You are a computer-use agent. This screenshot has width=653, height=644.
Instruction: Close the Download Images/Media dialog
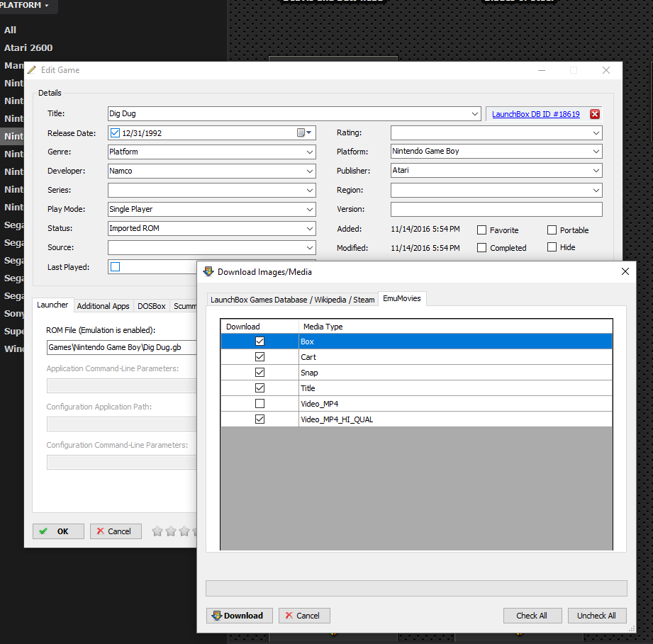point(625,271)
